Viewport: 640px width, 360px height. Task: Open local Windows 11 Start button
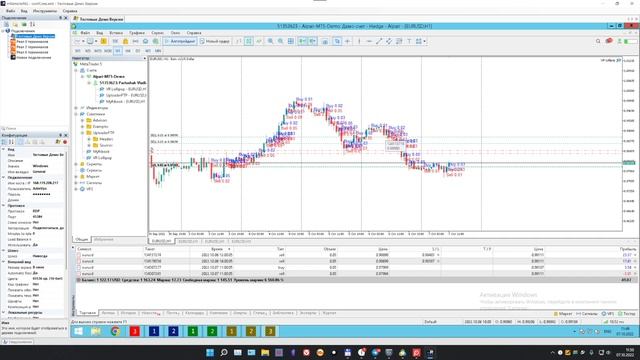point(210,352)
